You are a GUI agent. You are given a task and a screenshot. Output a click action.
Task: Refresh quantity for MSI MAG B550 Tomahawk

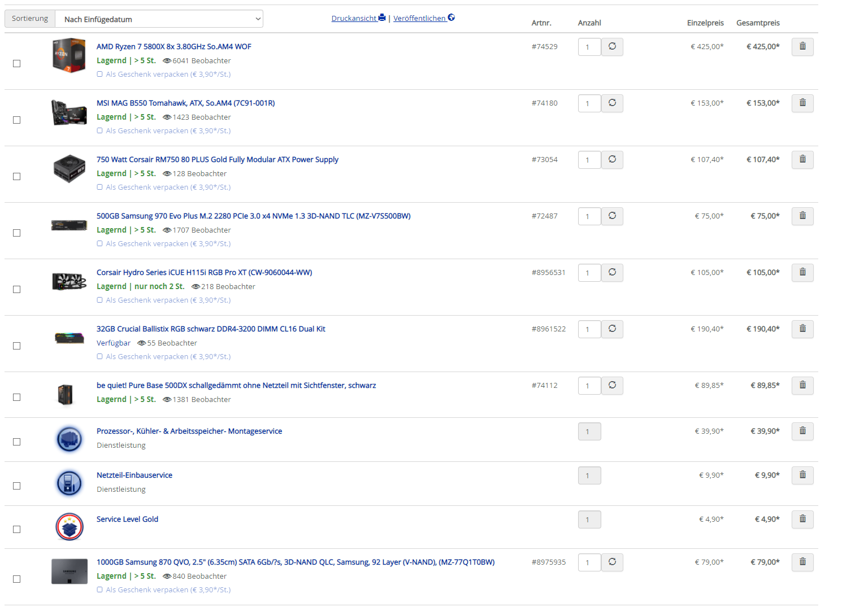(x=612, y=103)
